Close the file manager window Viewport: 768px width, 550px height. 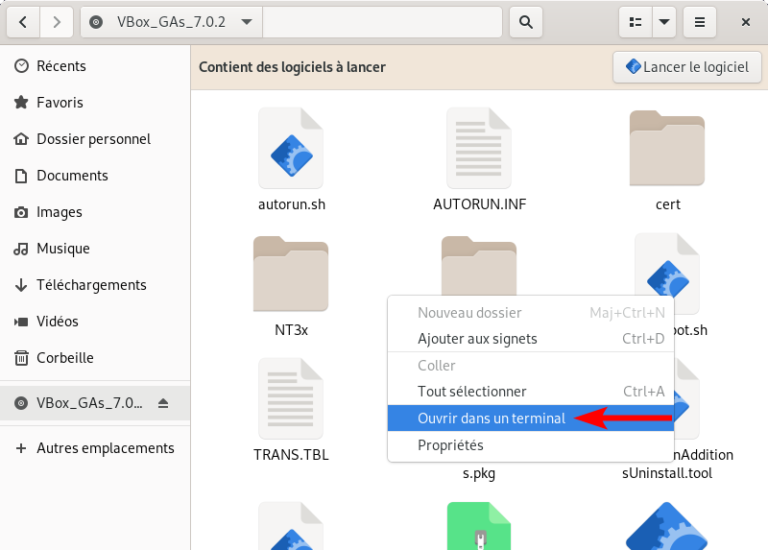point(745,22)
